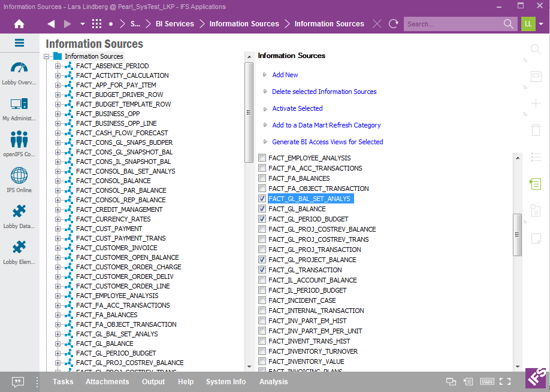Select the FACT_CUSTOMER_ORDER_LINE tree item

(x=123, y=286)
